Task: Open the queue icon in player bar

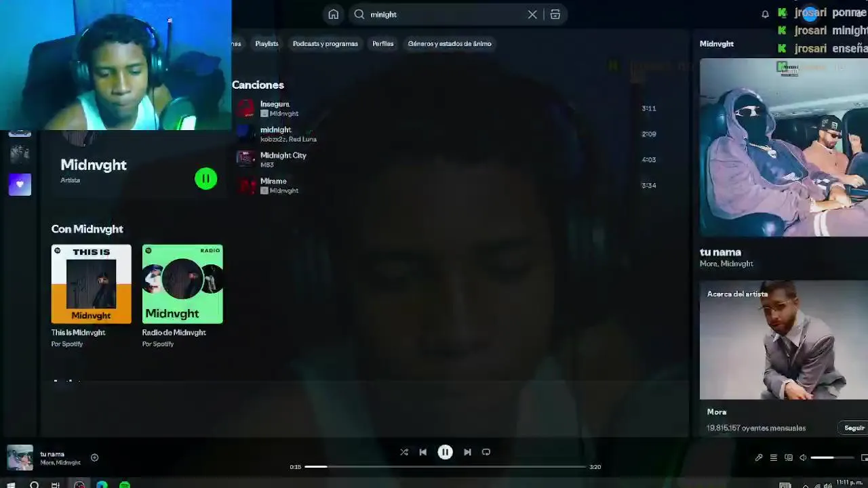Action: pos(774,457)
